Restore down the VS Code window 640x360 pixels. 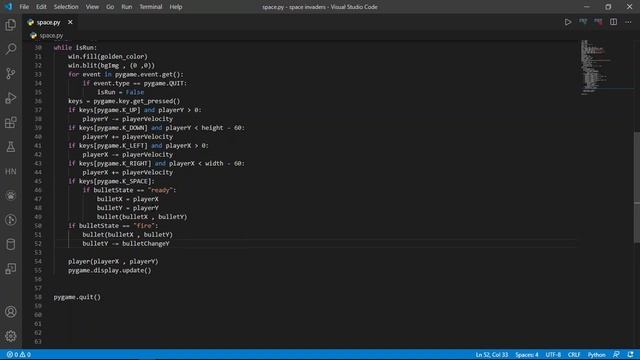[608, 7]
